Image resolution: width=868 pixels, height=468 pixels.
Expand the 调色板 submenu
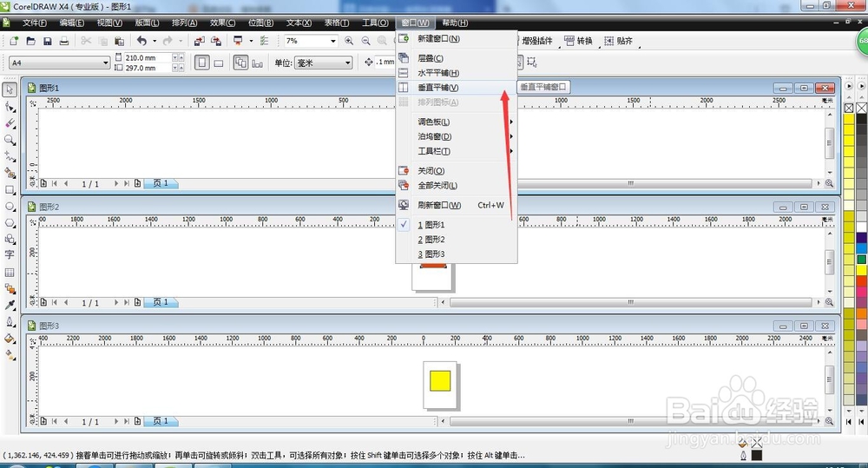[x=457, y=122]
